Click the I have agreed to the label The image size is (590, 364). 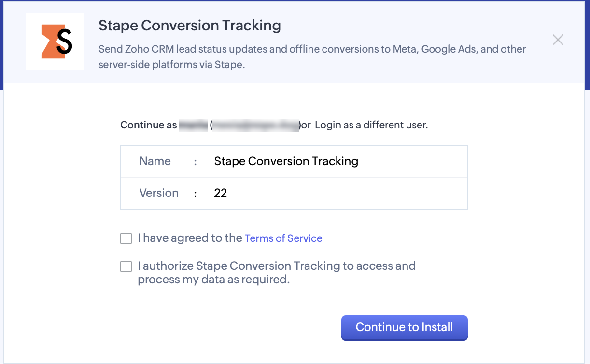(x=190, y=238)
